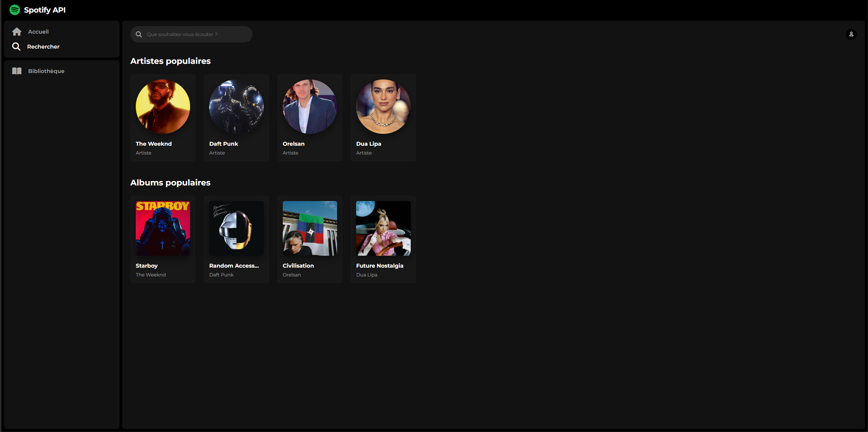The width and height of the screenshot is (868, 432).
Task: Click the Spotify logo icon
Action: click(15, 10)
